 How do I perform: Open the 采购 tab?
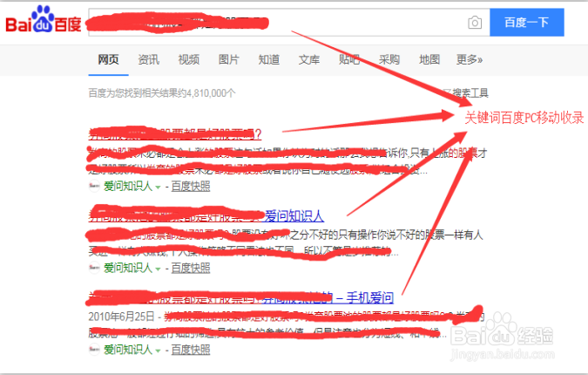(389, 59)
